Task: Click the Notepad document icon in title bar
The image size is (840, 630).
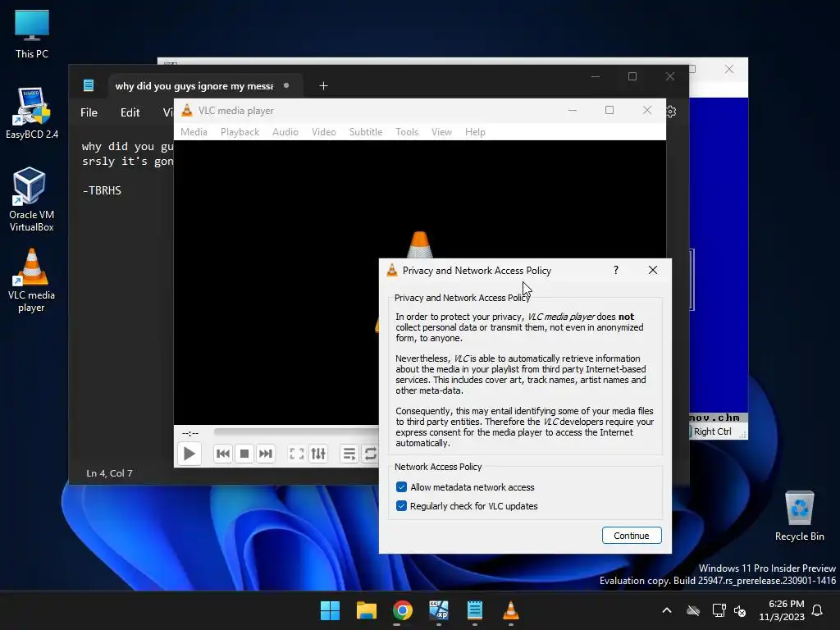Action: point(89,85)
